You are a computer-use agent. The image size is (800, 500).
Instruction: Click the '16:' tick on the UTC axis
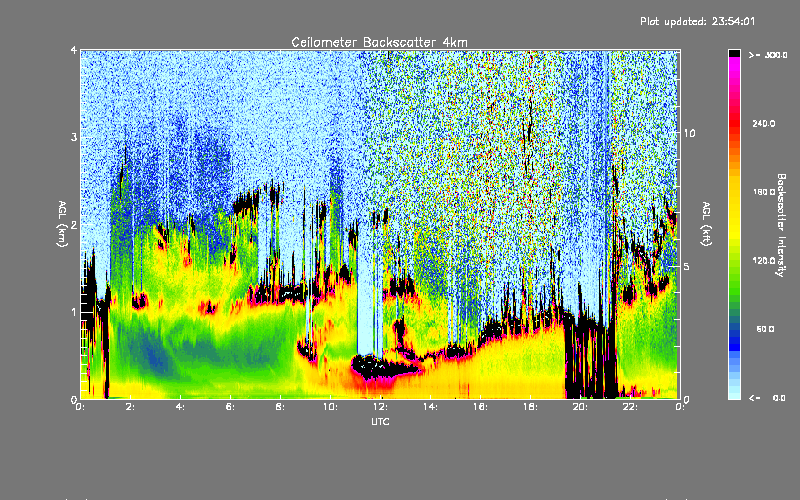[x=480, y=407]
